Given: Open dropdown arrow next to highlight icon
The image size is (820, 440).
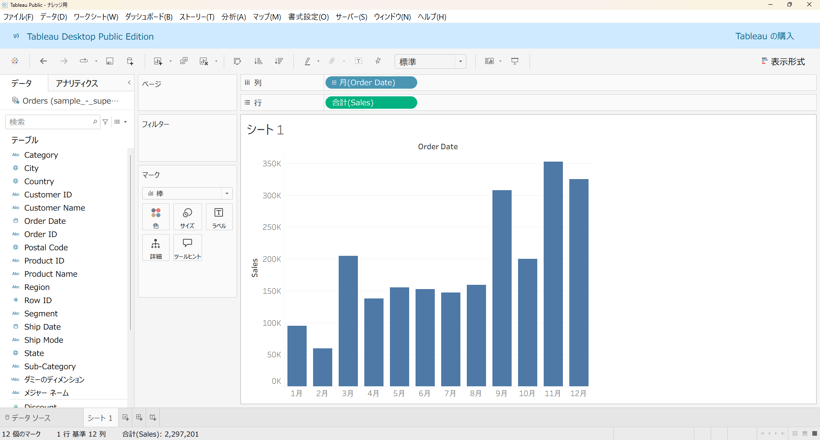Looking at the screenshot, I should 318,61.
